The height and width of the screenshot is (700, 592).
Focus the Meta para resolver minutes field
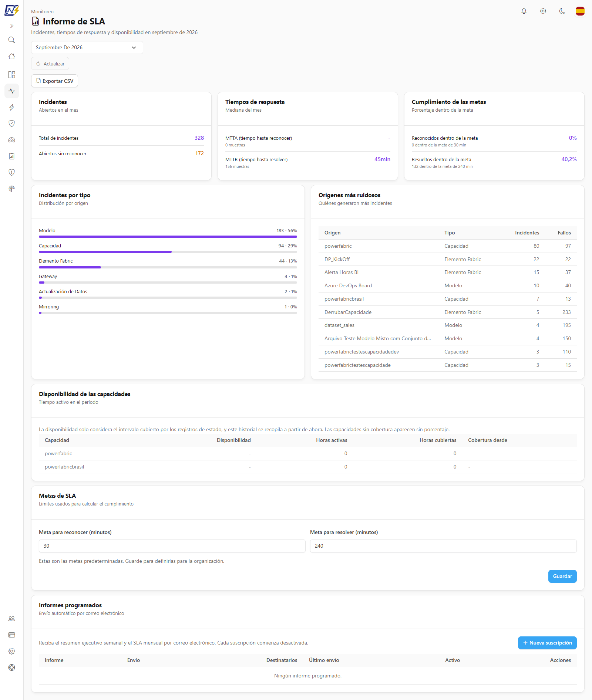click(x=443, y=546)
